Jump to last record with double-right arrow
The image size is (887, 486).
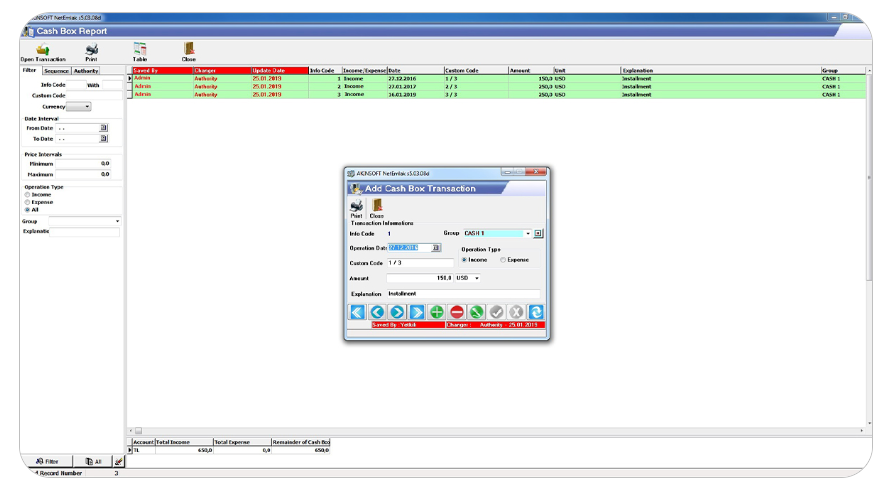417,312
